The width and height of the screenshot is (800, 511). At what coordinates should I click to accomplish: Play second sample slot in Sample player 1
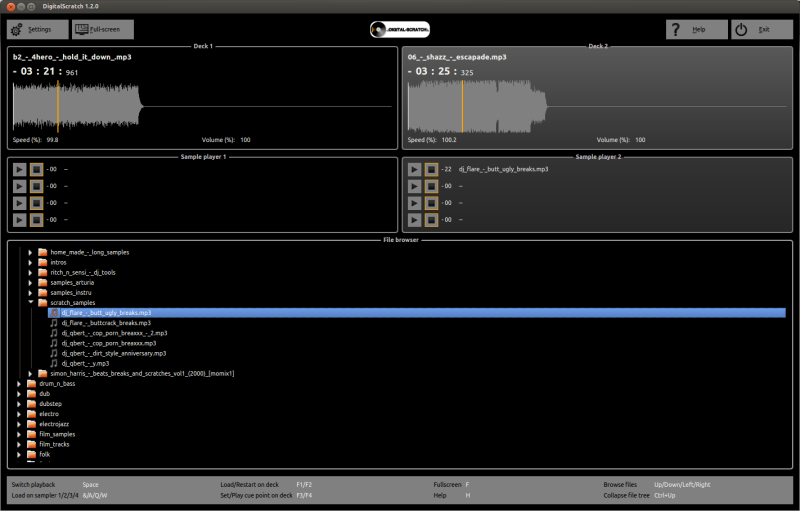19,186
